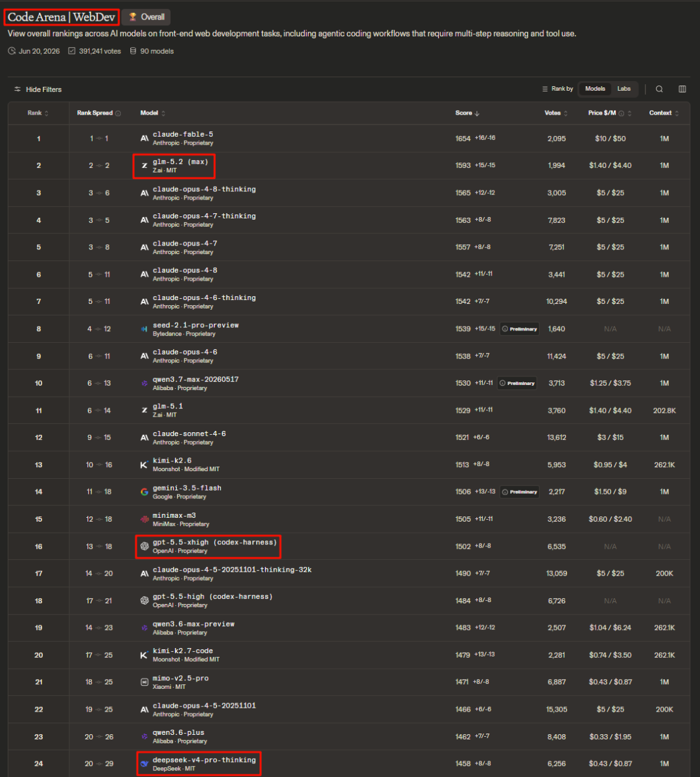Click Preliminary badge on qwen3.7-max-20260517 row
Viewport: 700px width, 777px height.
tap(517, 383)
